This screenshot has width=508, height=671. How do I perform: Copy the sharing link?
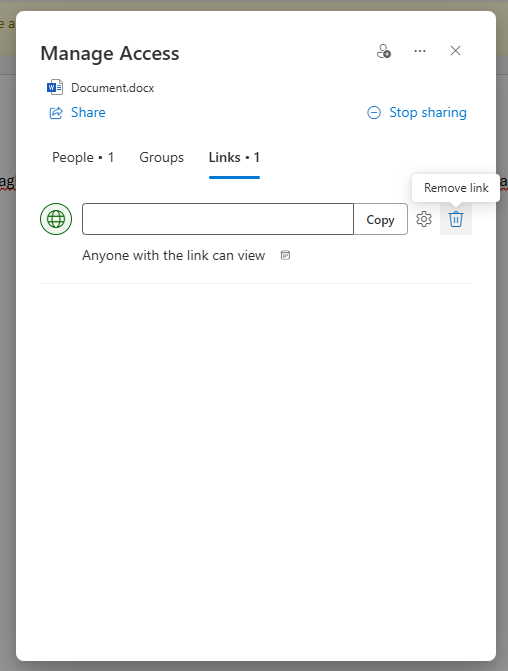click(x=380, y=220)
